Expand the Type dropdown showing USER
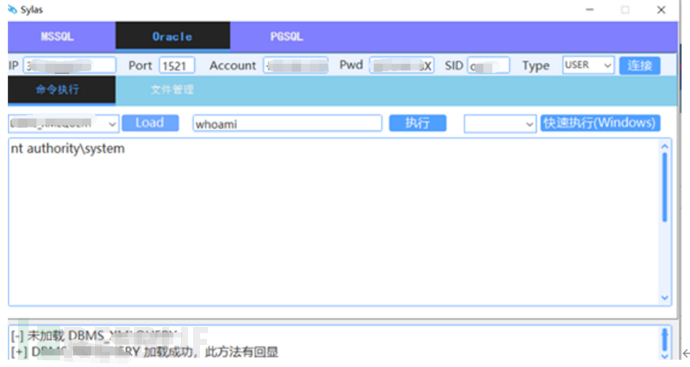The image size is (690, 367). [x=588, y=66]
